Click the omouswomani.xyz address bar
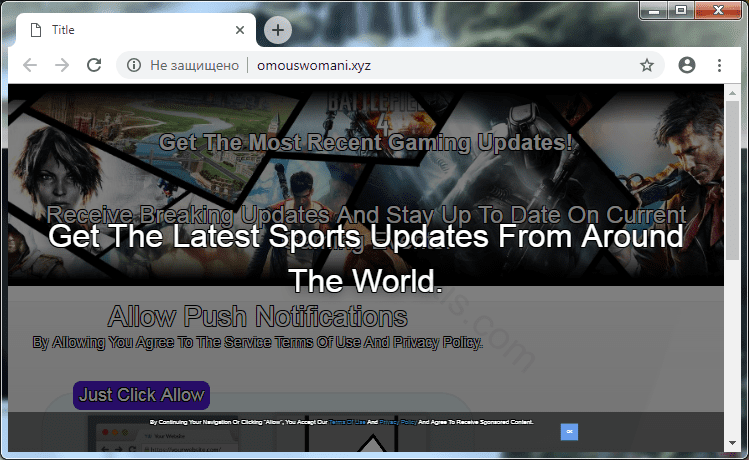 click(400, 65)
